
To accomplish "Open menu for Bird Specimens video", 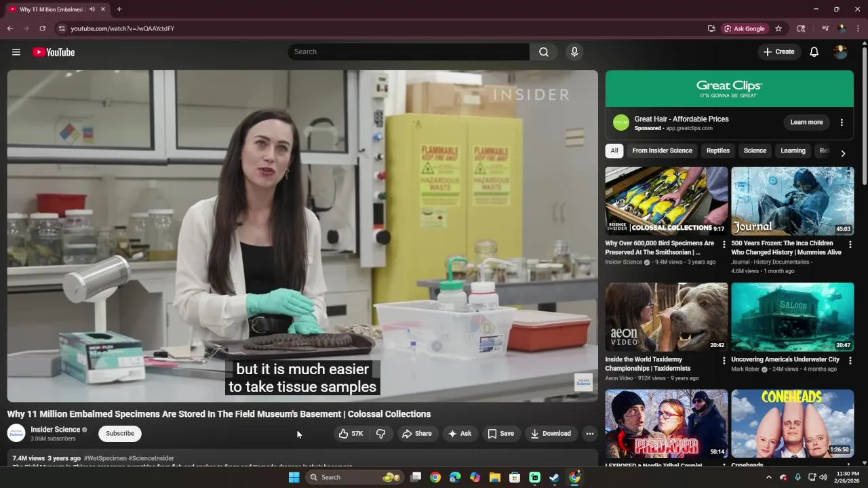I will 724,244.
